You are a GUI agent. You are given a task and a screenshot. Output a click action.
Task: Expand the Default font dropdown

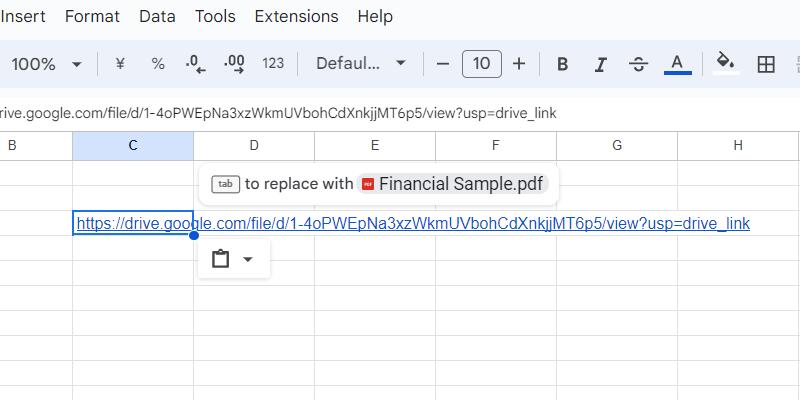pos(361,64)
